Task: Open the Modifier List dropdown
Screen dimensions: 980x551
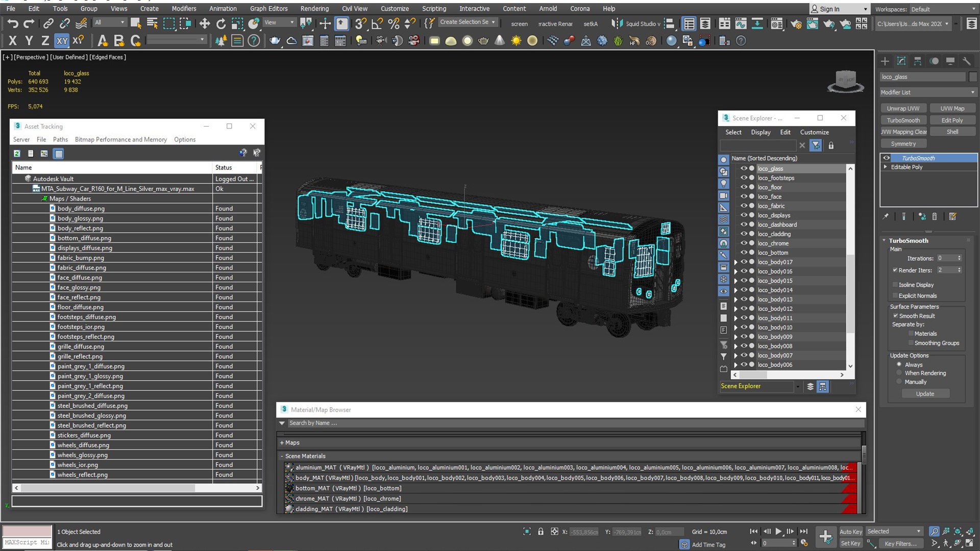Action: [928, 92]
